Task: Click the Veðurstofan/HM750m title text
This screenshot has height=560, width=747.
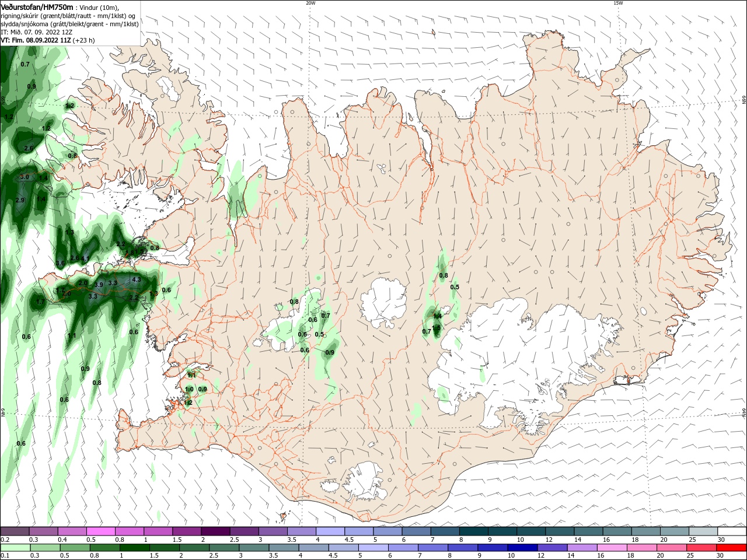Action: (37, 7)
